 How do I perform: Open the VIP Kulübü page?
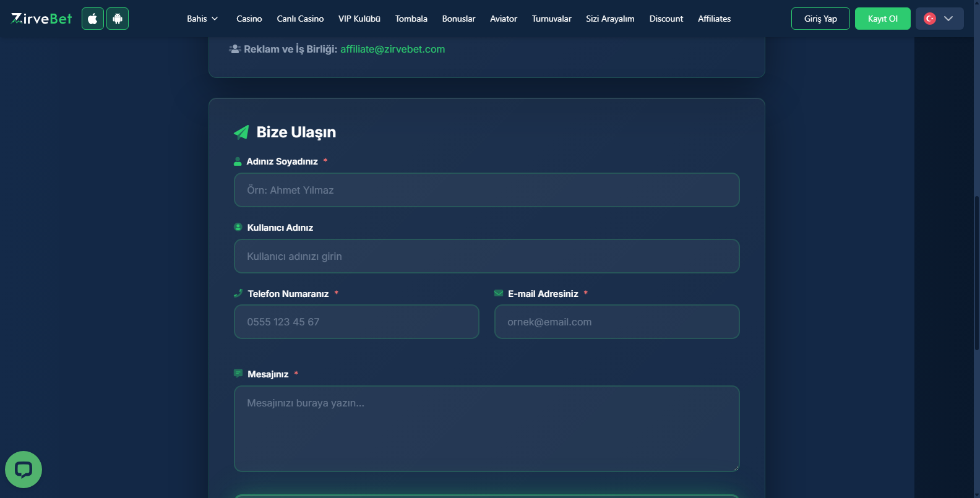click(359, 19)
